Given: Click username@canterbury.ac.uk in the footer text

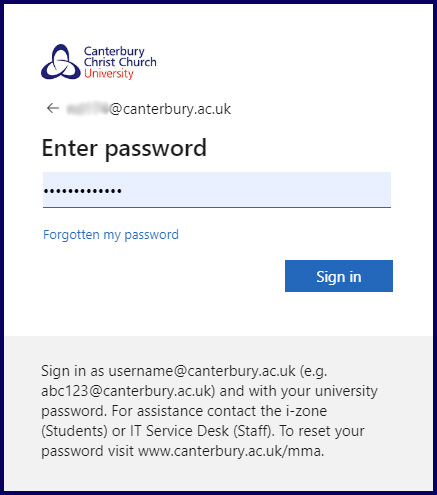Looking at the screenshot, I should click(x=202, y=371).
